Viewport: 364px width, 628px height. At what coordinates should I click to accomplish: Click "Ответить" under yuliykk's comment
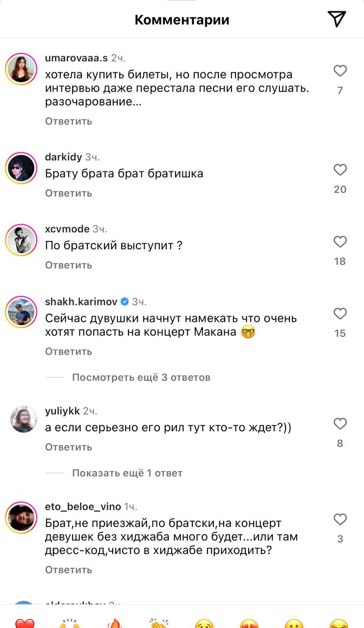[68, 447]
